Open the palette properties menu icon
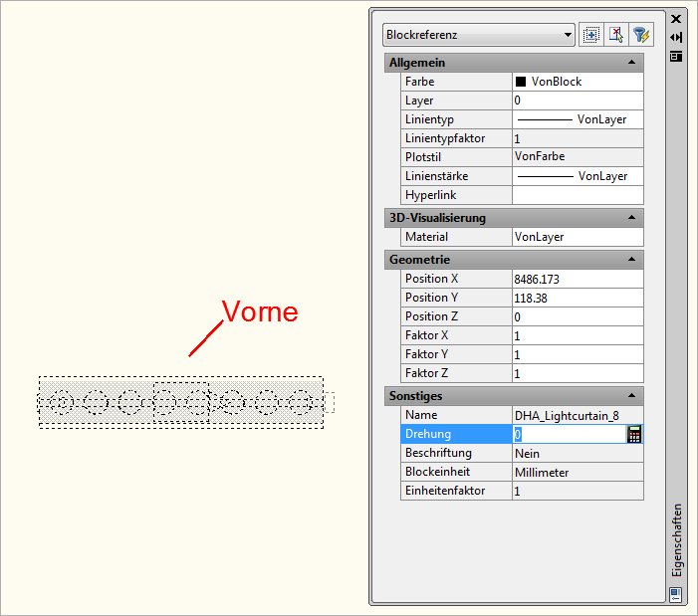Viewport: 698px width, 616px height. pyautogui.click(x=676, y=56)
